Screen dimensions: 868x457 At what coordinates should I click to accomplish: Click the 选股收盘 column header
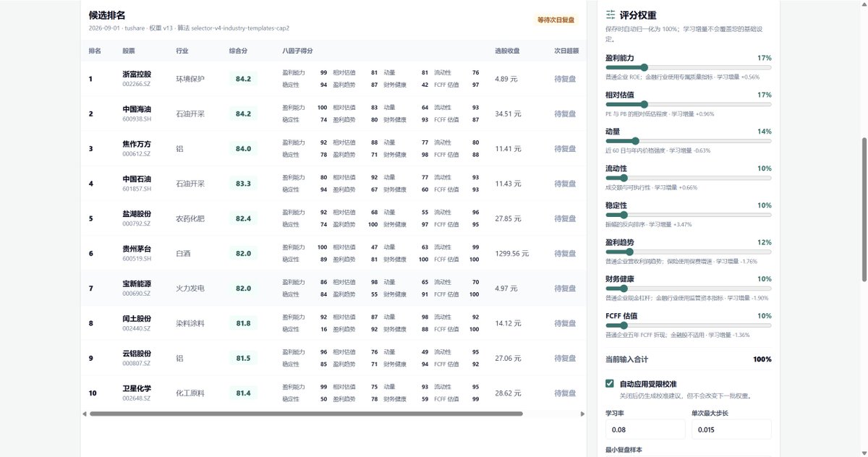pos(508,51)
